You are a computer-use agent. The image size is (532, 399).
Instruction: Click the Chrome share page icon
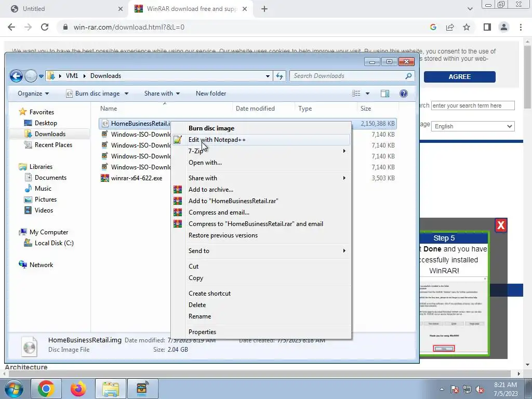(x=450, y=27)
